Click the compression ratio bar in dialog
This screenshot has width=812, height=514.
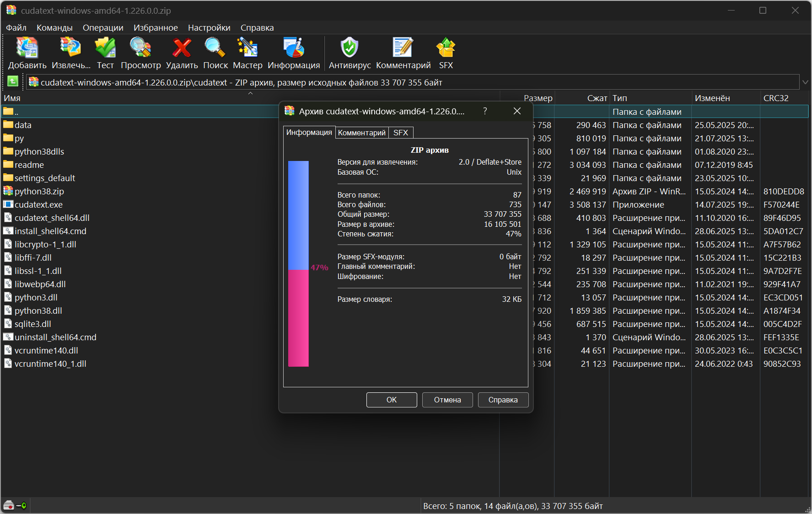[x=298, y=263]
